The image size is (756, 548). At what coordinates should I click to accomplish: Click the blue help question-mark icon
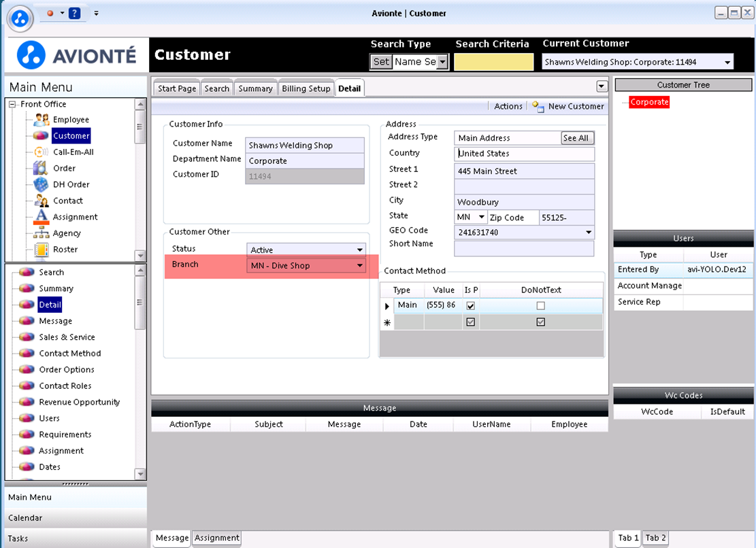[75, 13]
